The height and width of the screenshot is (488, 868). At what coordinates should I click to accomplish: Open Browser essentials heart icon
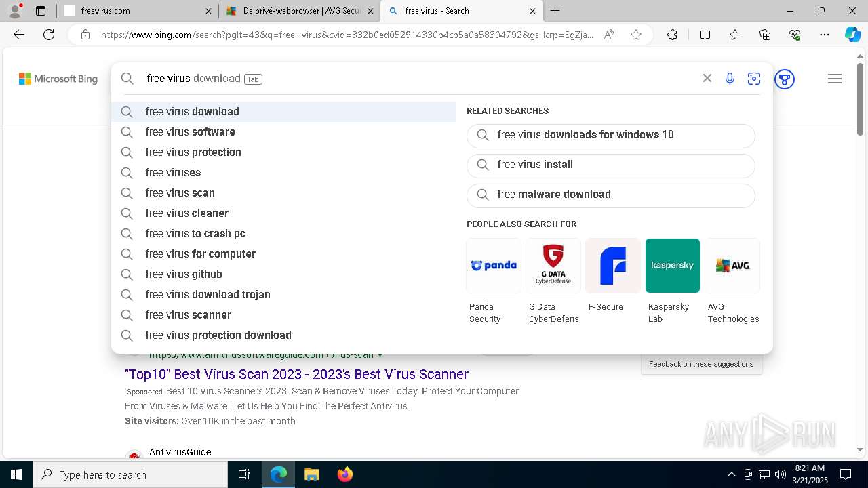(x=795, y=35)
